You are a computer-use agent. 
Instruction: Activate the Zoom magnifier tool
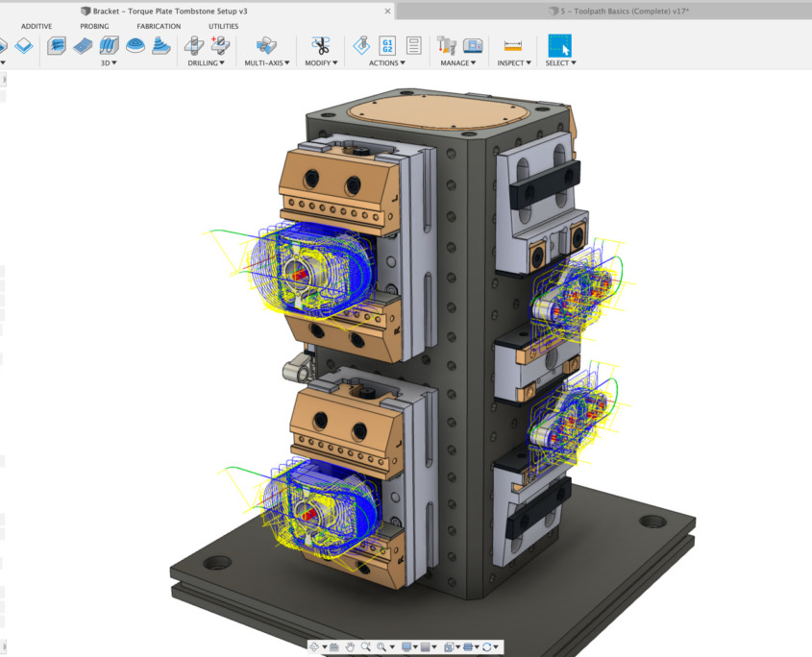click(x=365, y=646)
